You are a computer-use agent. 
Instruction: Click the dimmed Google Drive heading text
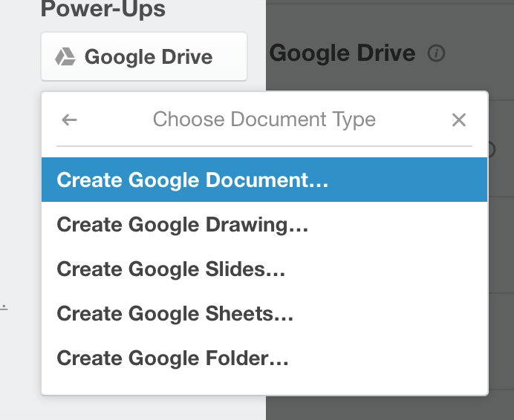342,53
